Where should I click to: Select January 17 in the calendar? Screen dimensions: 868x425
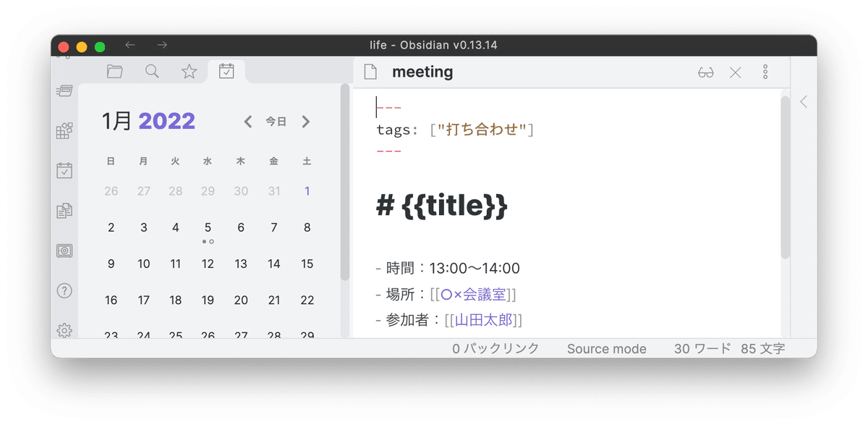144,300
